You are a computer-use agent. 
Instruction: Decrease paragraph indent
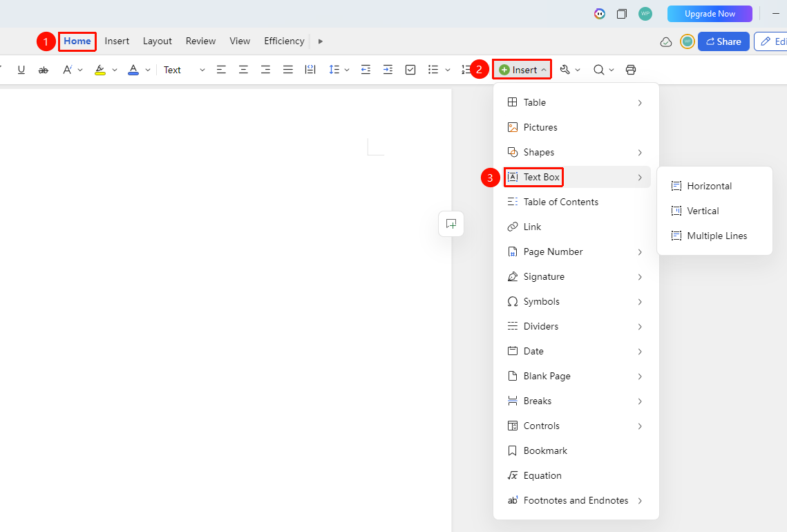[x=366, y=70]
